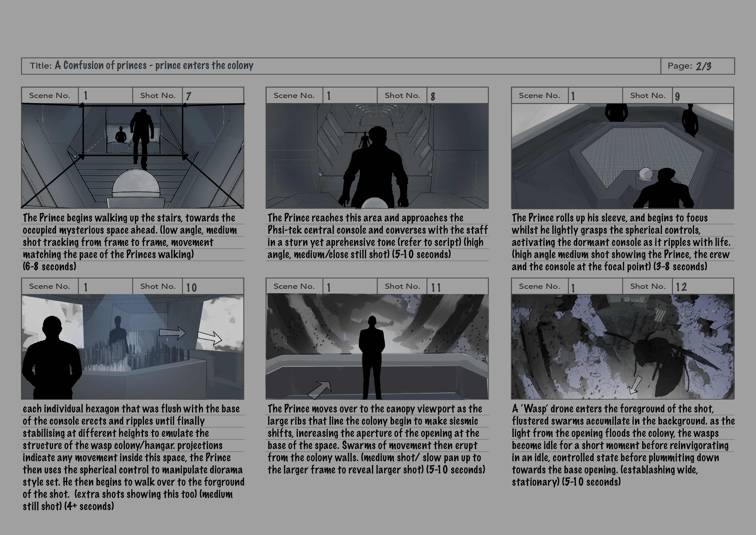Select the Shot 8 prince silhouette thumbnail
This screenshot has width=756, height=535.
(x=377, y=156)
